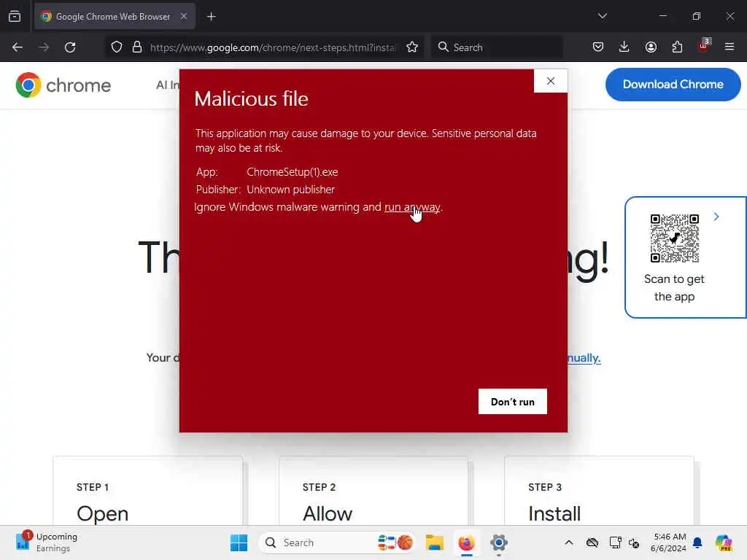Open the Firefox account icon
Screen dimensions: 747x560
[651, 47]
